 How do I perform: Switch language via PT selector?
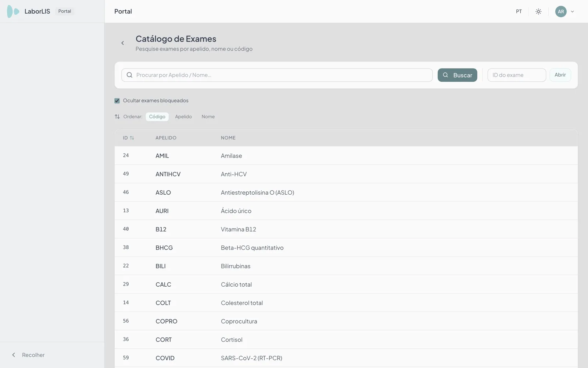tap(519, 11)
